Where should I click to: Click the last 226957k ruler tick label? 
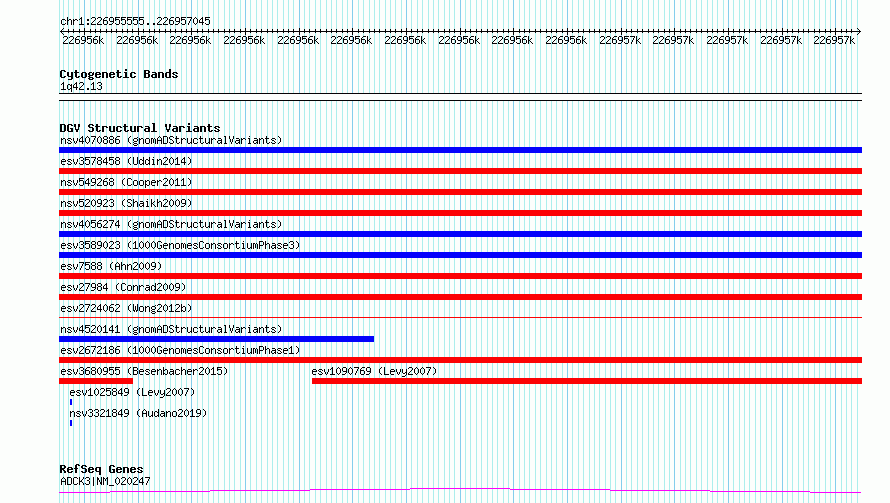(834, 40)
